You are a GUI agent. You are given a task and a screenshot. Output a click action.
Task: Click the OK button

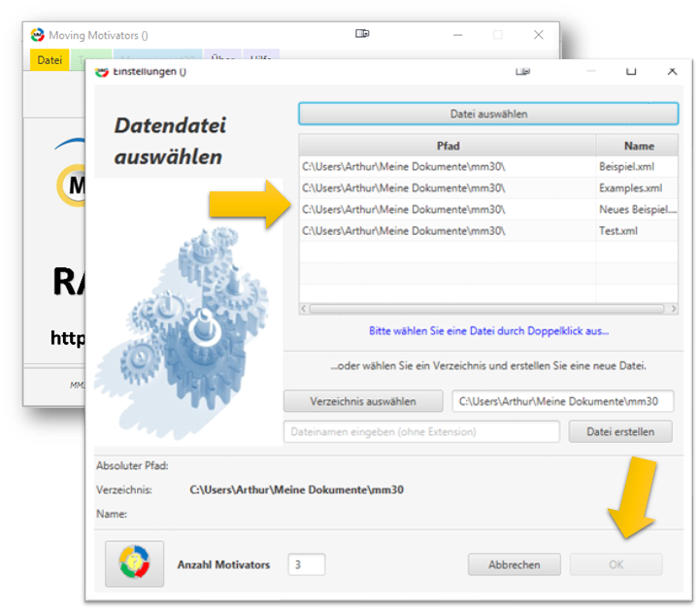pos(617,564)
